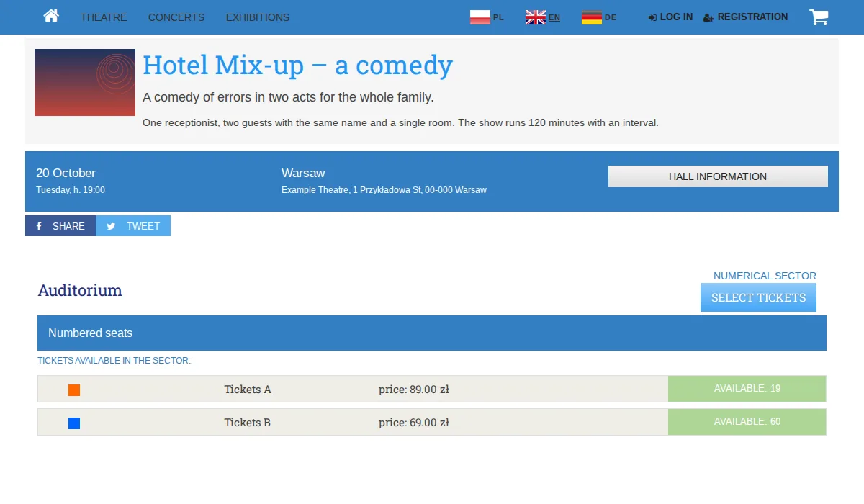Click the price 89.00 zł text
This screenshot has width=864, height=504.
pyautogui.click(x=414, y=390)
